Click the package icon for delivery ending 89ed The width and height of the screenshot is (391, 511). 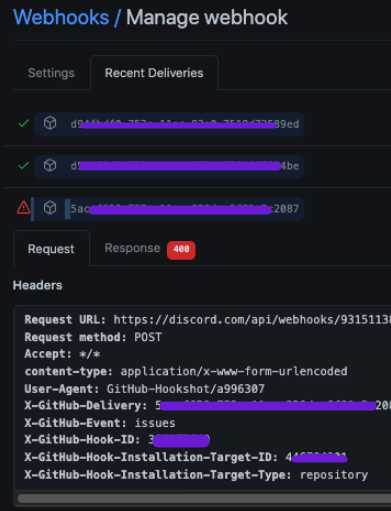[50, 123]
